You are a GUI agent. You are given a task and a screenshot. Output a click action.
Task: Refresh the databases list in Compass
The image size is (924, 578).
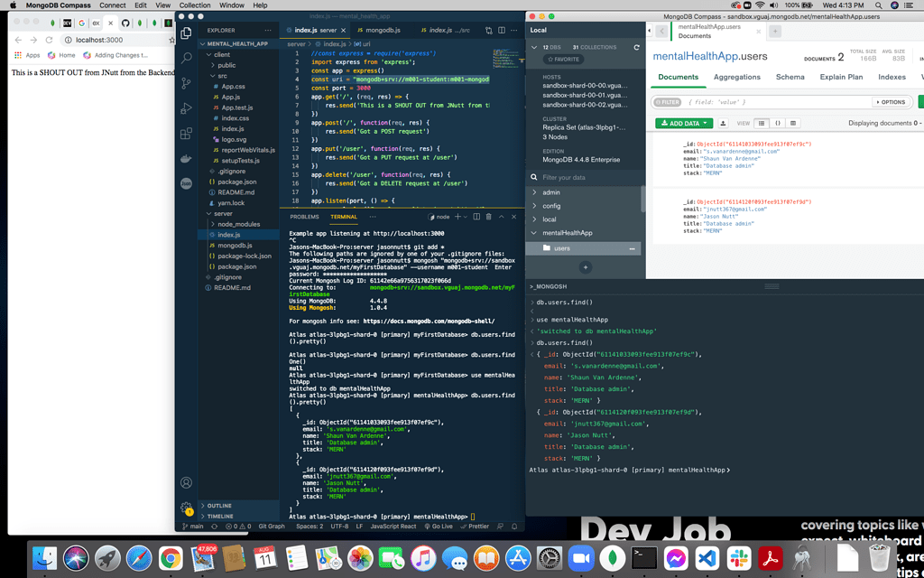tap(637, 48)
